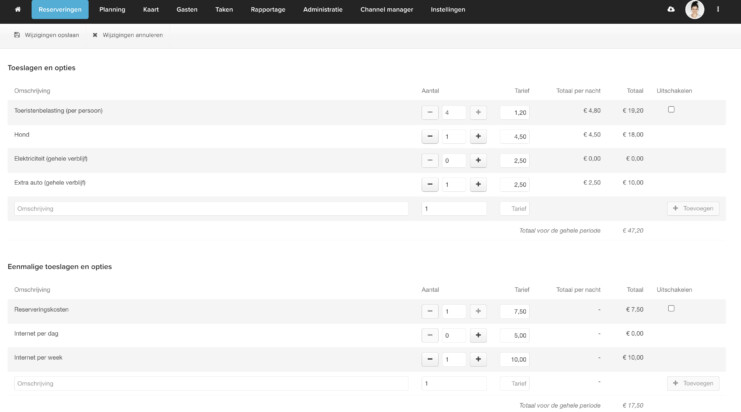The height and width of the screenshot is (412, 741).
Task: Click Omschrijving field in Eenmalige toeslagen
Action: (211, 383)
